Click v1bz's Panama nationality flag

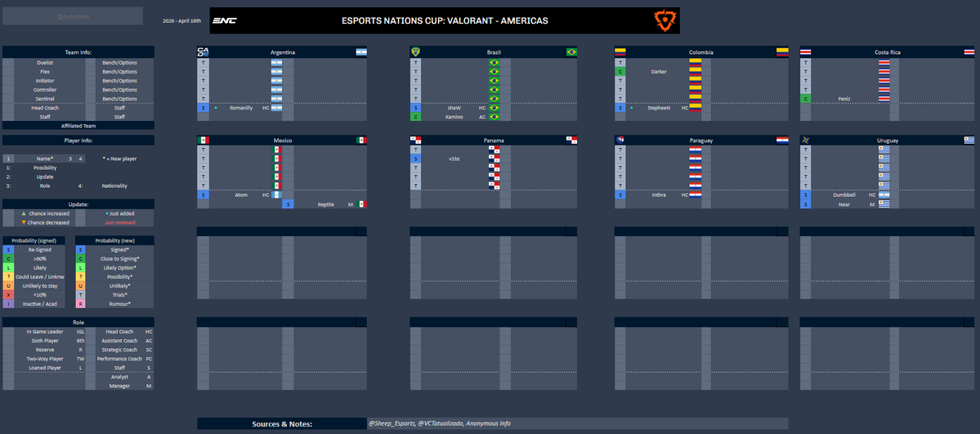[494, 159]
